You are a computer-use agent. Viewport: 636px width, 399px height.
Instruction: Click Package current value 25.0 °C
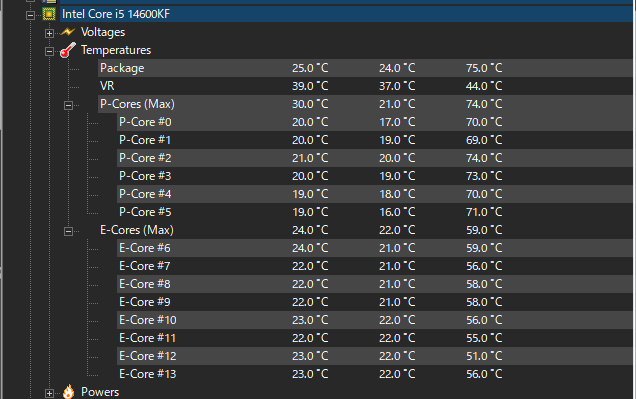(x=310, y=68)
